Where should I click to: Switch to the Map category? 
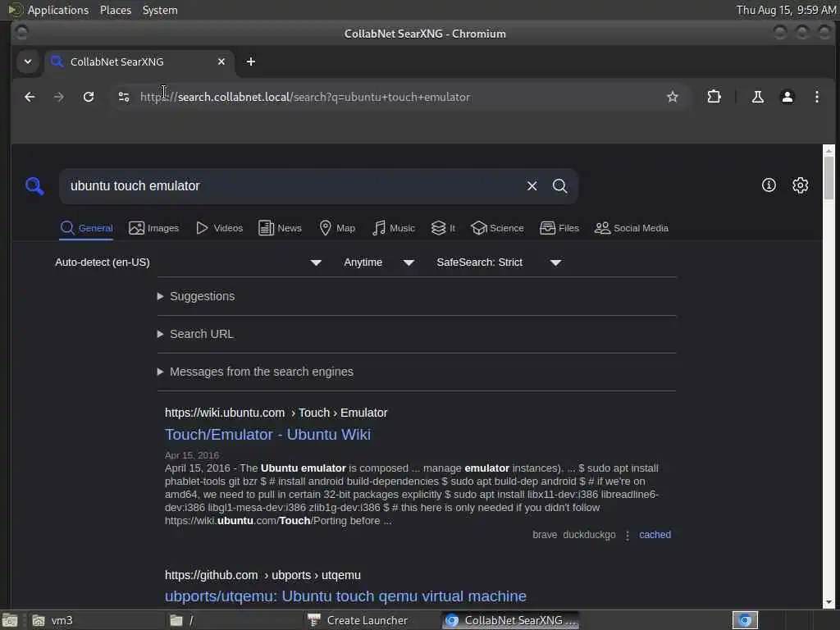click(337, 228)
